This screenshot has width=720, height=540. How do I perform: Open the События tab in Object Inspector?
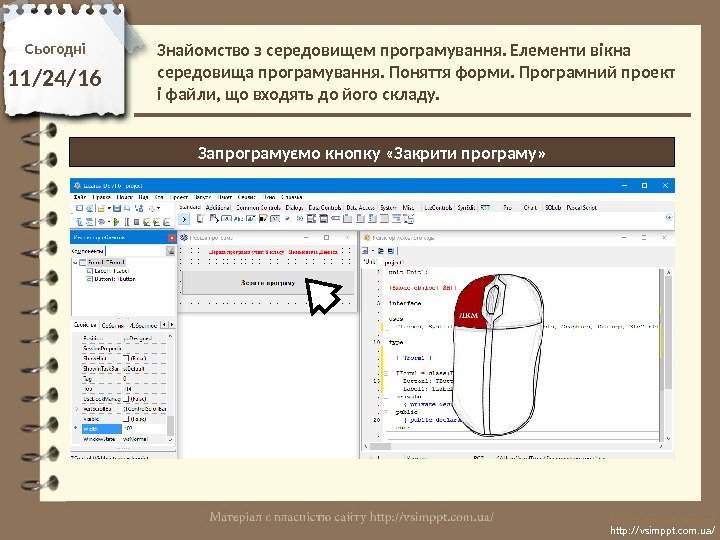point(112,325)
